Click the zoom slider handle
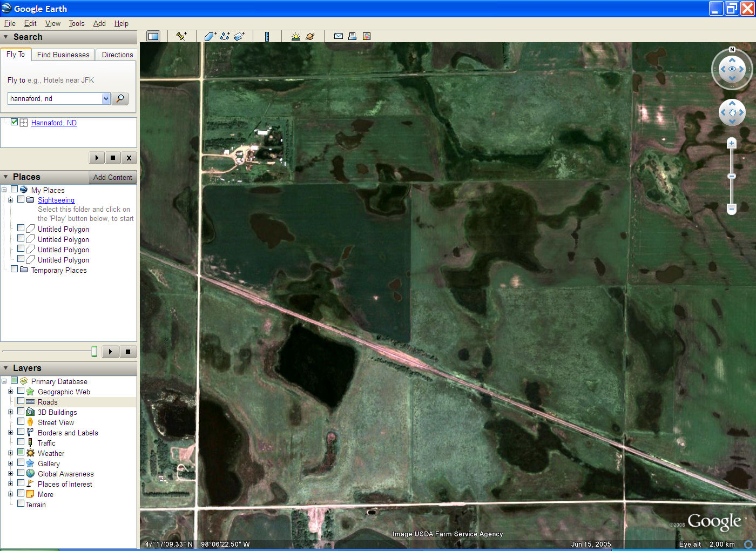This screenshot has width=756, height=551. (x=732, y=176)
